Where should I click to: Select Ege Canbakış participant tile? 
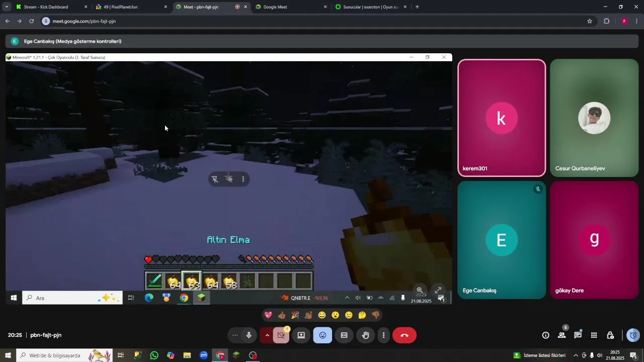502,240
